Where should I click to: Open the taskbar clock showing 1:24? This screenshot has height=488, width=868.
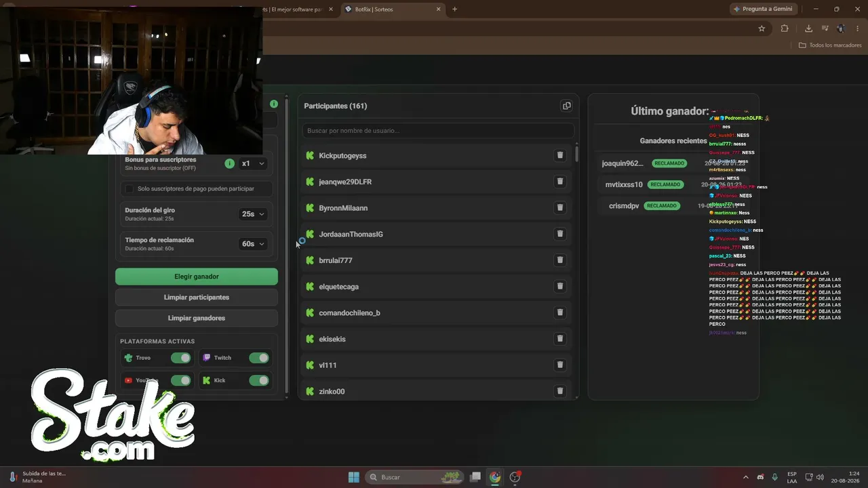point(847,477)
